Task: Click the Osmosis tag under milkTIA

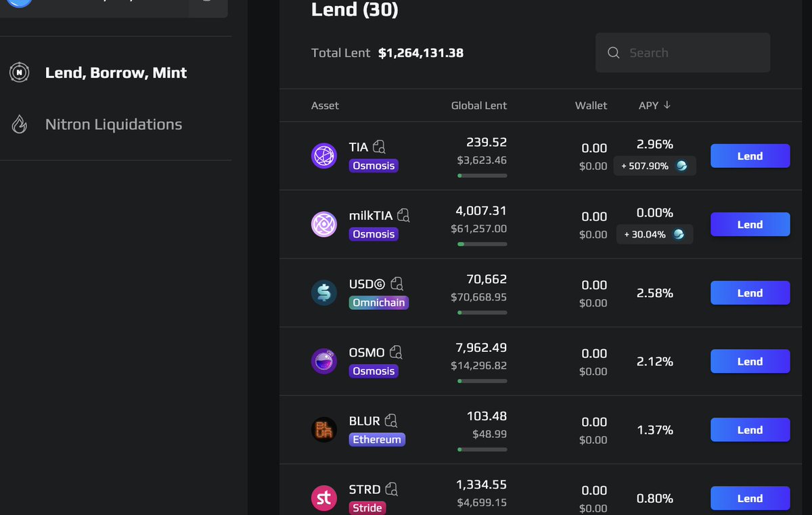Action: (x=374, y=234)
